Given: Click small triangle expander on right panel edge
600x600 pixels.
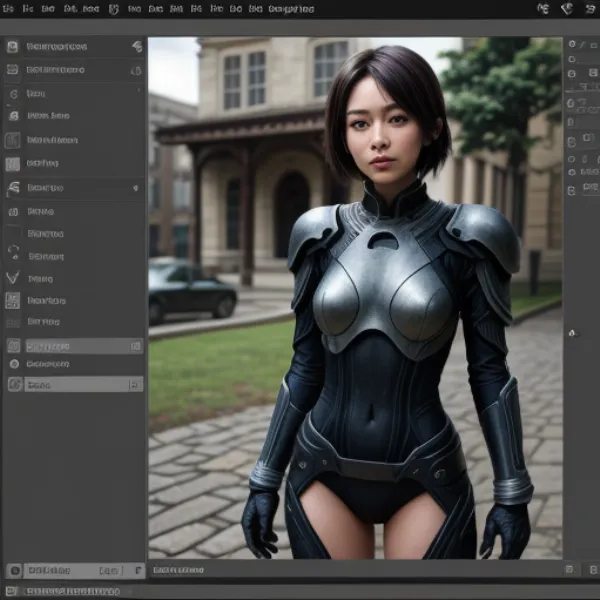Looking at the screenshot, I should coord(571,331).
